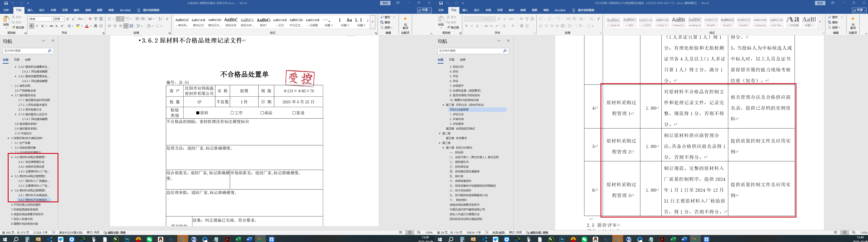
Task: Click the Windows Start button on the left taskbar
Action: pos(5,239)
